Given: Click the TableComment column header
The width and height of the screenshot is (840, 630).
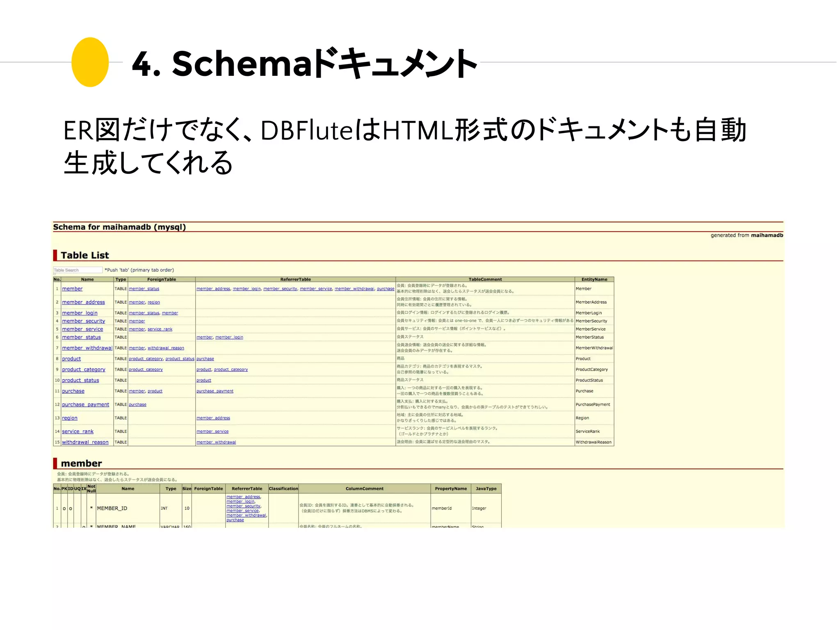Looking at the screenshot, I should point(485,279).
